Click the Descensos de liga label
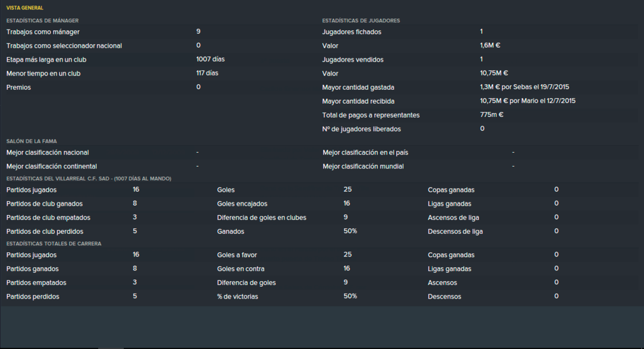Image resolution: width=644 pixels, height=349 pixels. pos(455,231)
